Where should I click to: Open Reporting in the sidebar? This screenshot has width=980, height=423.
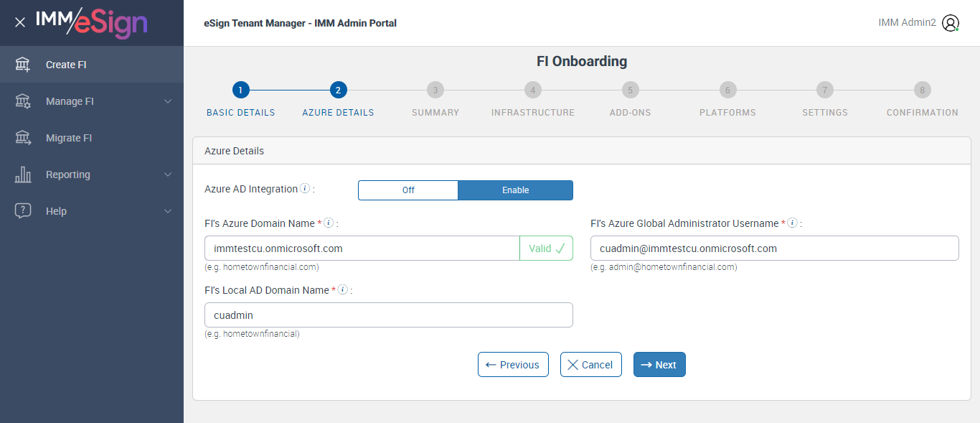click(x=92, y=175)
